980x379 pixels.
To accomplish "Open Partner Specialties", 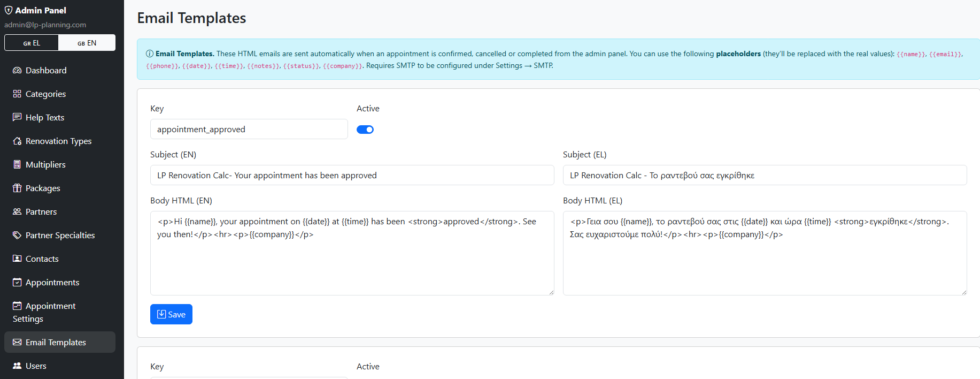I will (x=60, y=235).
